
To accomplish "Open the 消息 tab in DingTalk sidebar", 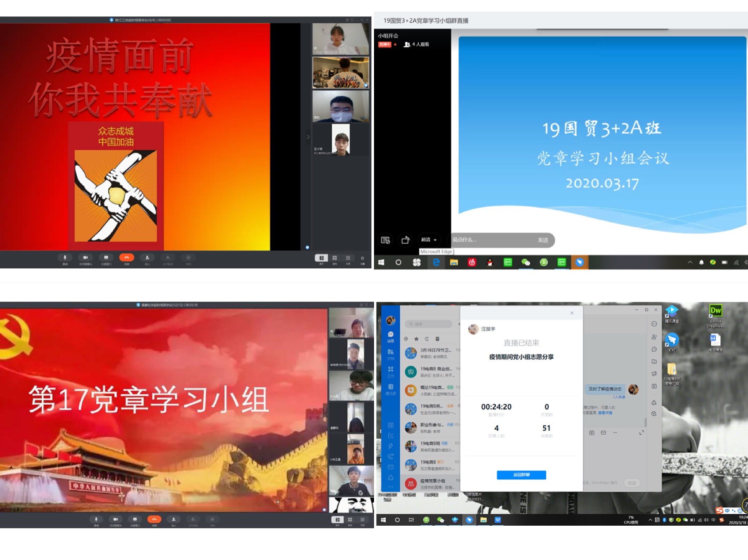I will point(390,336).
